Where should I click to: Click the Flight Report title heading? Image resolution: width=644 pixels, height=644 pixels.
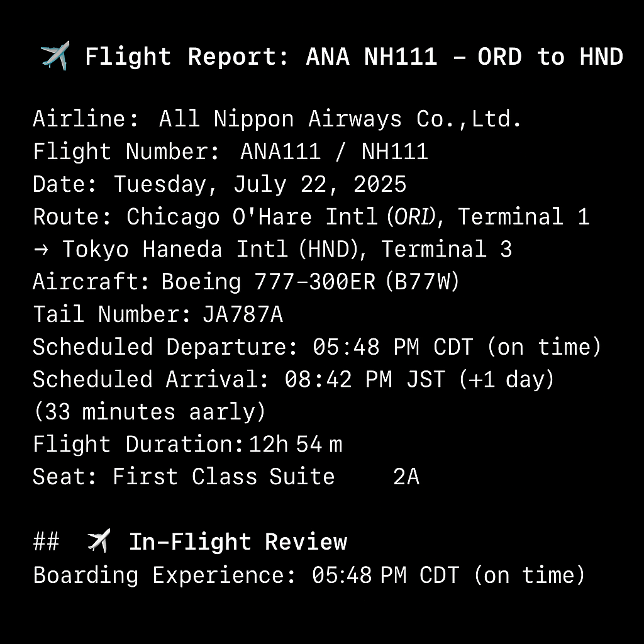(x=353, y=57)
